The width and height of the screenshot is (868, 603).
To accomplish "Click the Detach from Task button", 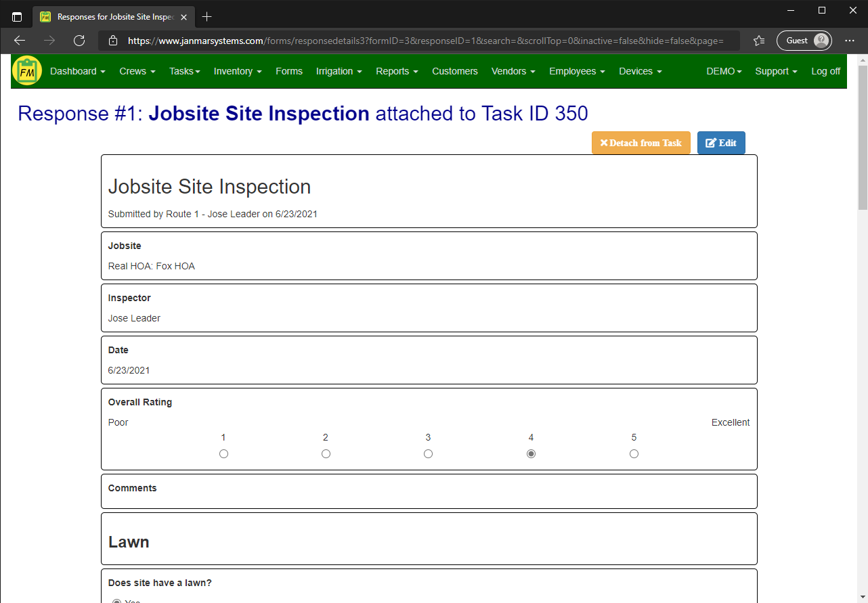I will click(x=641, y=143).
